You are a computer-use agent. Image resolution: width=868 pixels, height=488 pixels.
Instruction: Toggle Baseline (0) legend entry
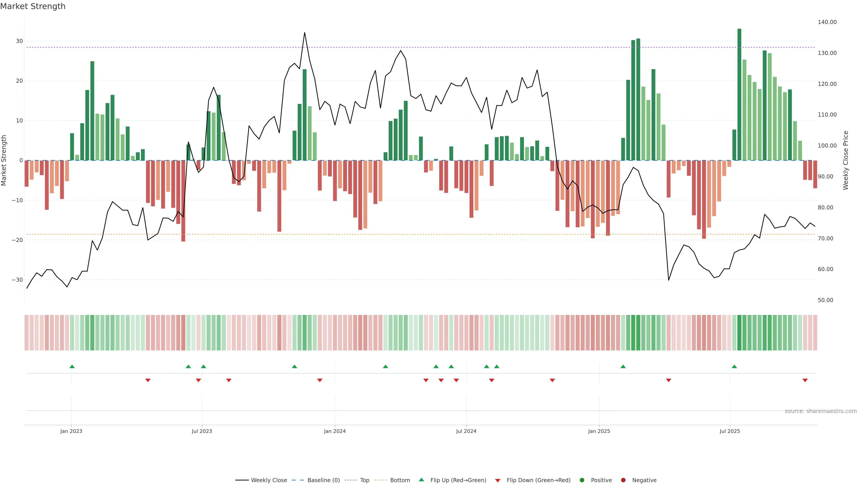pos(323,480)
